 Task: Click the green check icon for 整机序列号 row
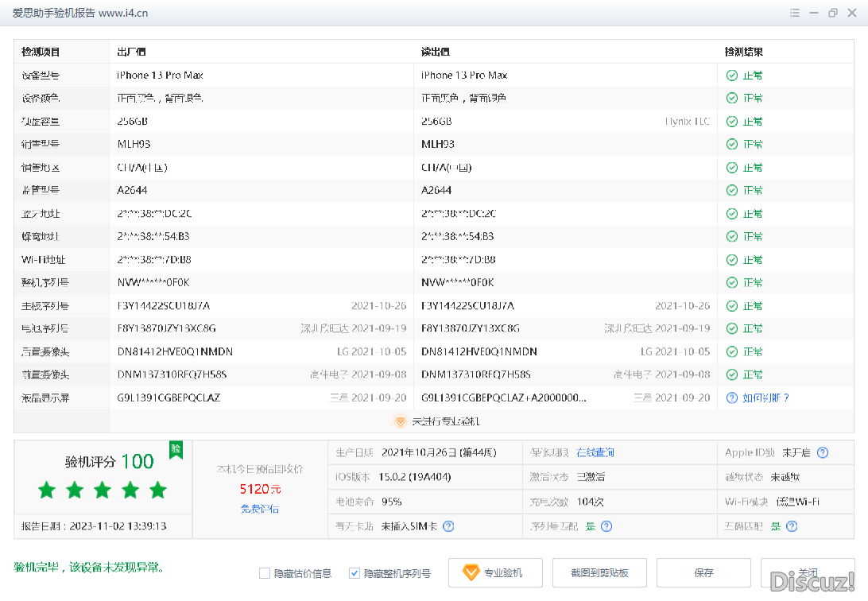(x=732, y=282)
